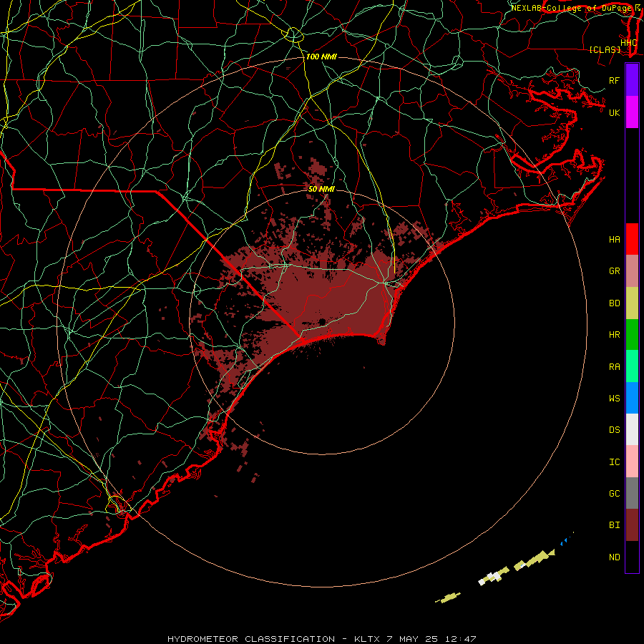Click the UK legend label
644x644 pixels.
point(615,112)
